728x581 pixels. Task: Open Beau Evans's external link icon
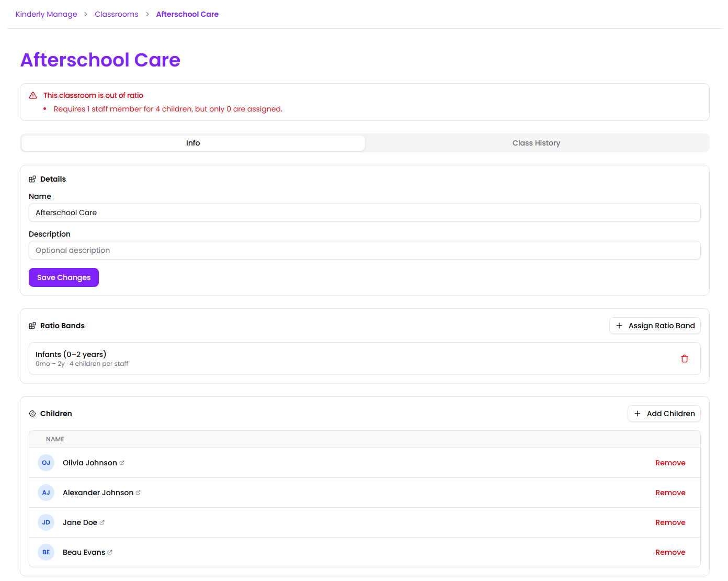110,552
